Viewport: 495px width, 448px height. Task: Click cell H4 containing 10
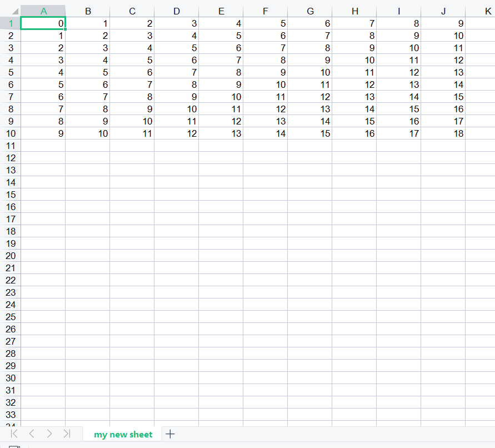354,60
